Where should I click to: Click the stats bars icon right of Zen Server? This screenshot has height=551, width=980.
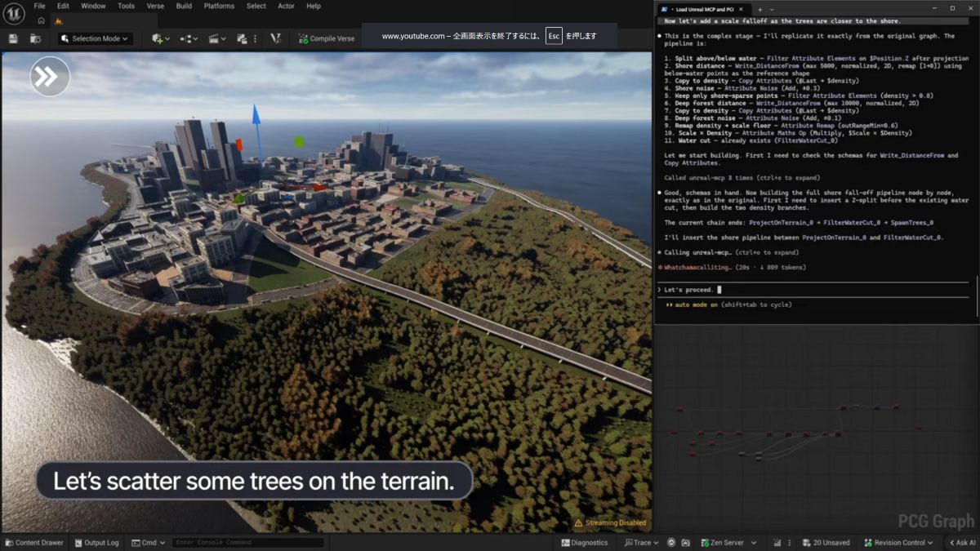tap(777, 543)
